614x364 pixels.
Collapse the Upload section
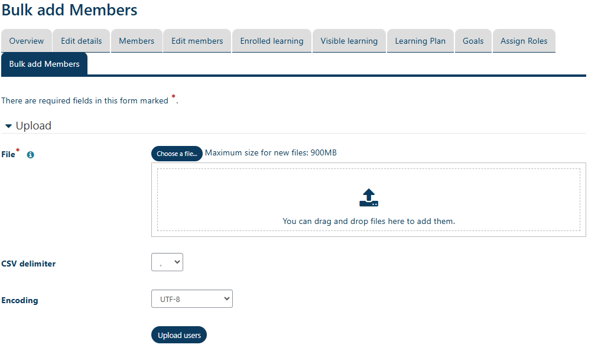click(8, 125)
